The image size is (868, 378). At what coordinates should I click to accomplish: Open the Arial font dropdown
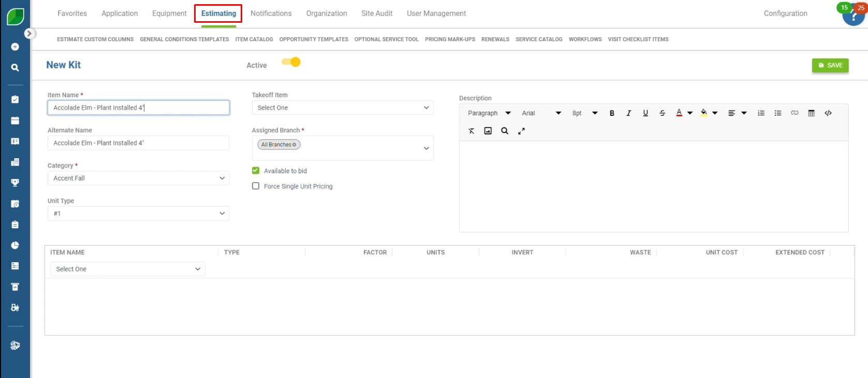click(541, 113)
